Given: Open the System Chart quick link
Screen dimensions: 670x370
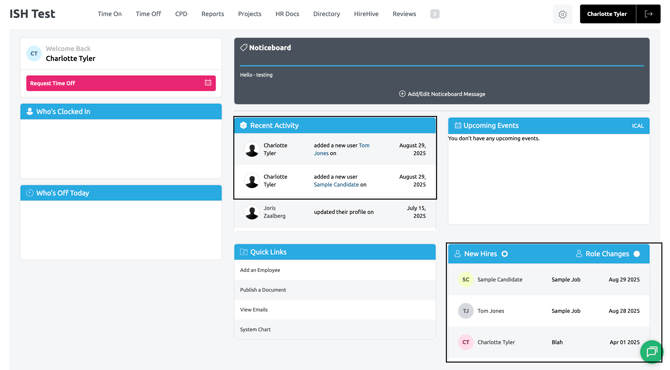Looking at the screenshot, I should 256,329.
